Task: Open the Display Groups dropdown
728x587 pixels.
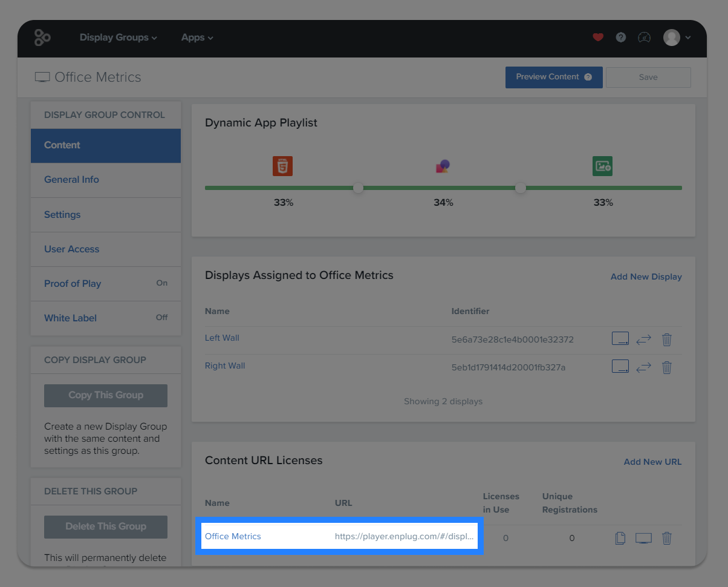Action: coord(119,38)
